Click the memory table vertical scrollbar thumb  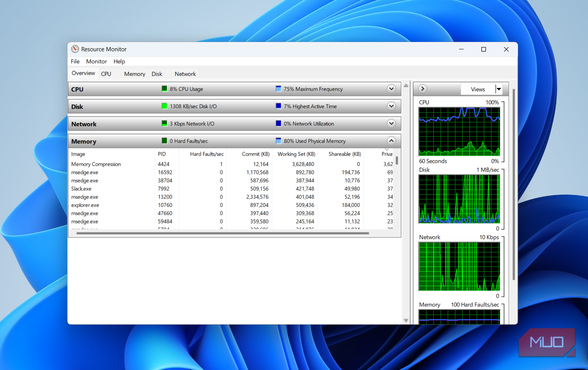[397, 160]
